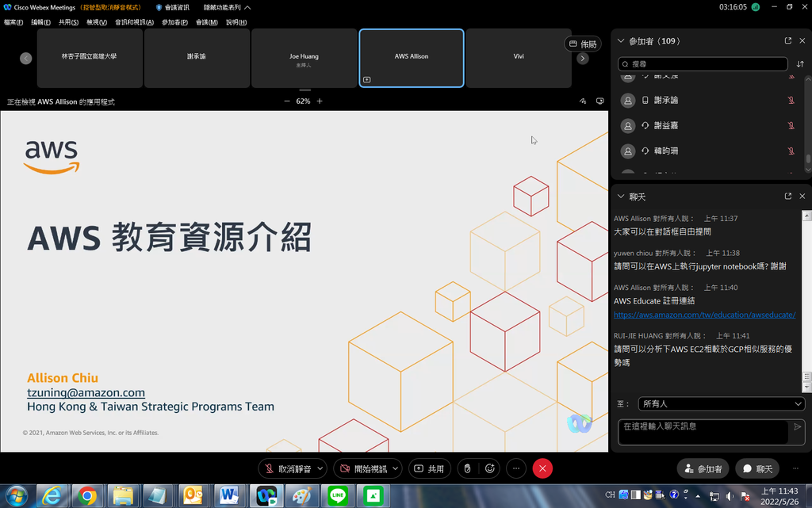
Task: Sort the participants list
Action: click(x=800, y=64)
